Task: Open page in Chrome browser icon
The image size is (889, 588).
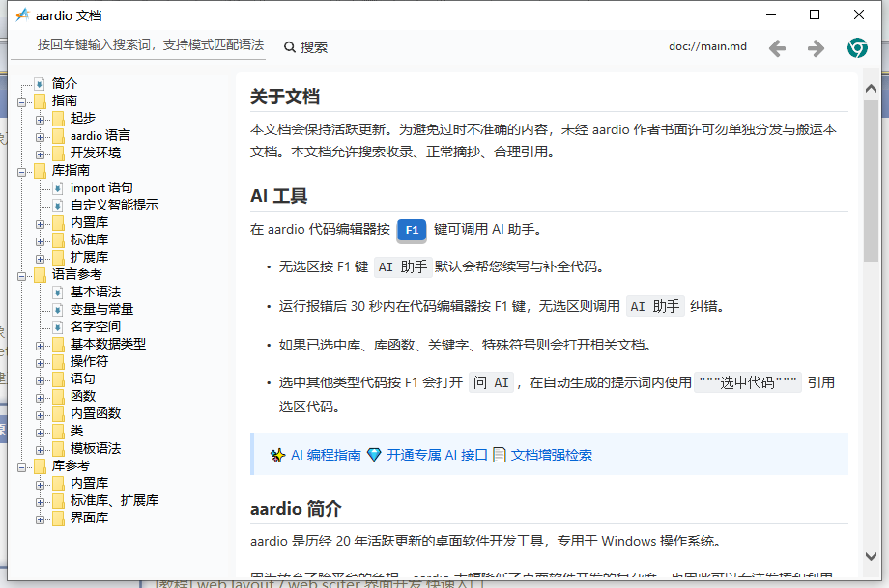Action: [857, 47]
